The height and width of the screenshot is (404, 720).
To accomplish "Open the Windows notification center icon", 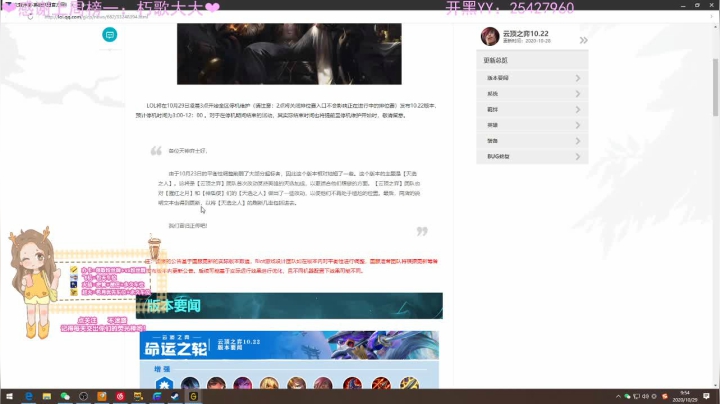I will (x=706, y=396).
